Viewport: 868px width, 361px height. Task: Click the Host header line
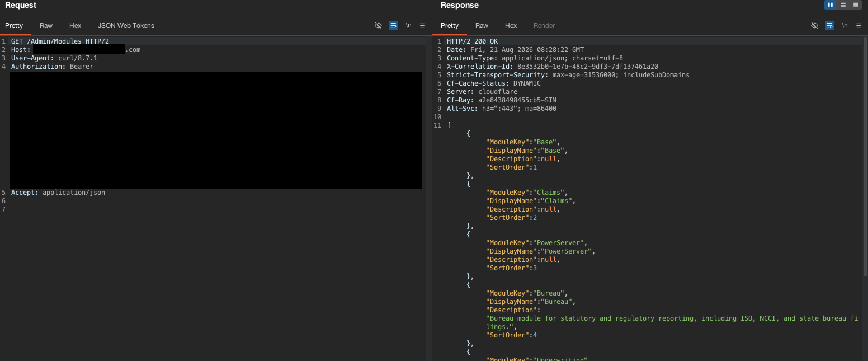click(x=76, y=50)
